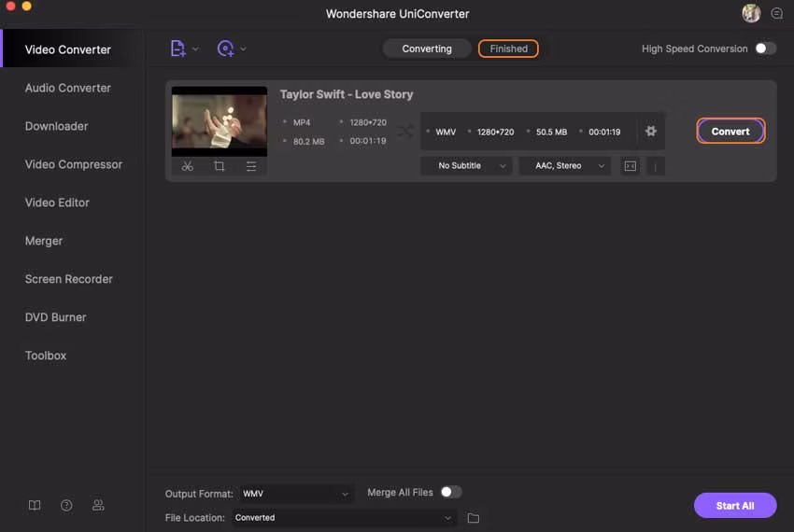The height and width of the screenshot is (532, 794).
Task: Click the WMV output format label
Action: 446,133
